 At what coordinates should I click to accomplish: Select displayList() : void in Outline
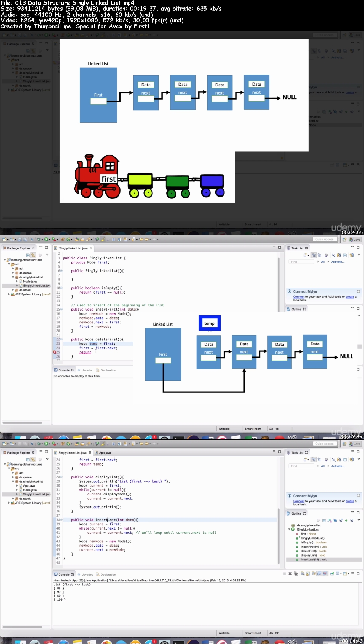(x=313, y=555)
